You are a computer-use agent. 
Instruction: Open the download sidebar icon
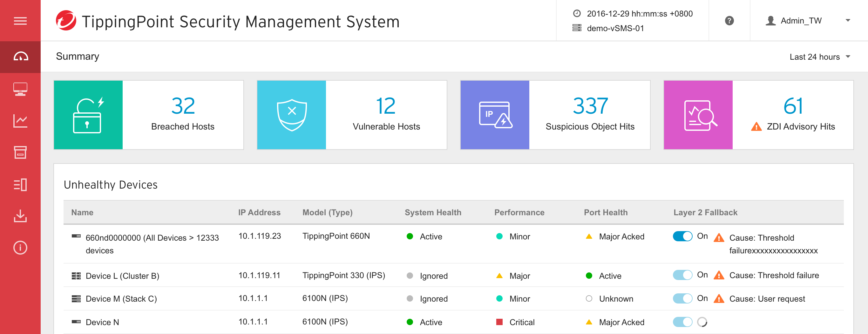point(20,216)
